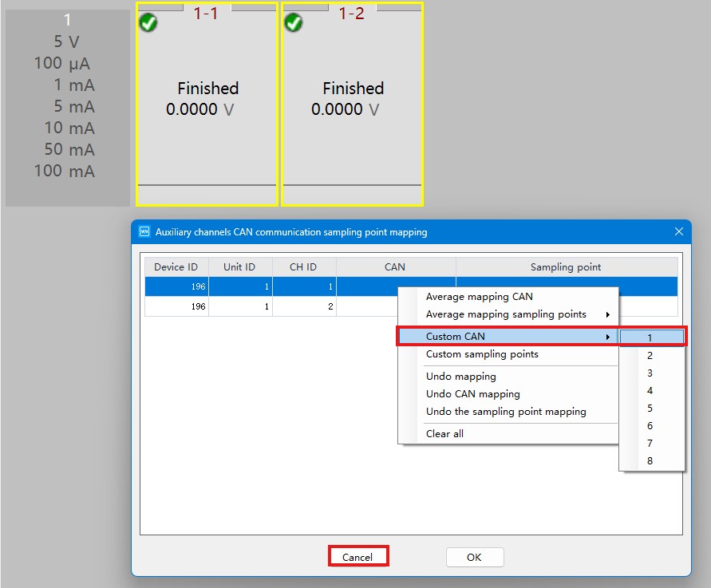Pick CAN number 4 from submenu
Viewport: 711px width, 588px height.
coord(650,391)
